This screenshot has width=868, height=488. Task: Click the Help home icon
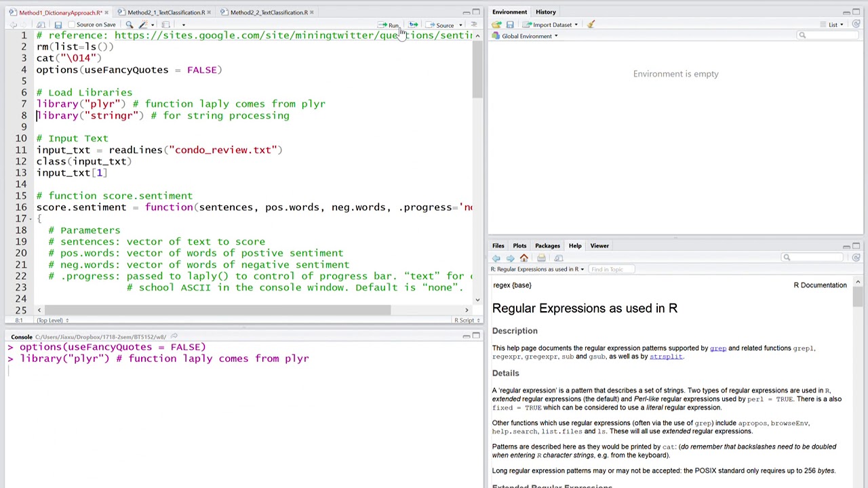524,258
